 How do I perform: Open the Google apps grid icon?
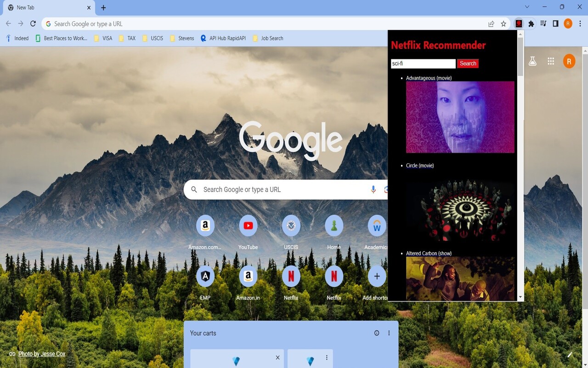(x=551, y=61)
